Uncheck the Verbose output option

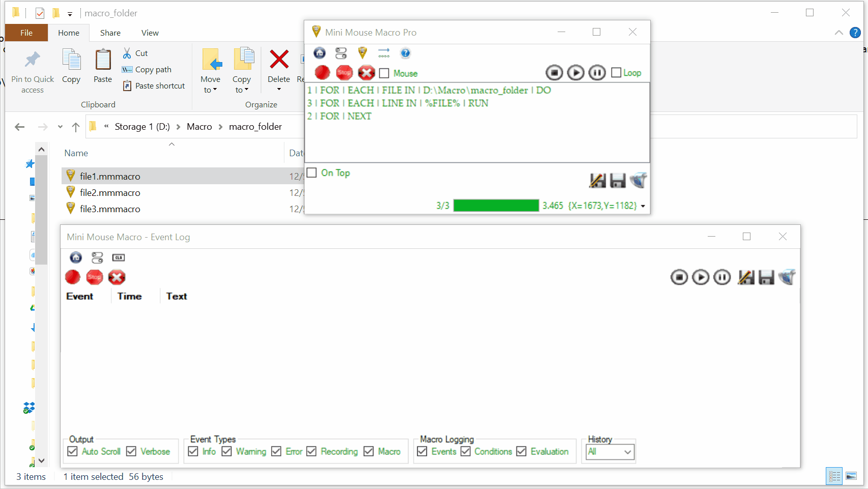[x=131, y=451]
